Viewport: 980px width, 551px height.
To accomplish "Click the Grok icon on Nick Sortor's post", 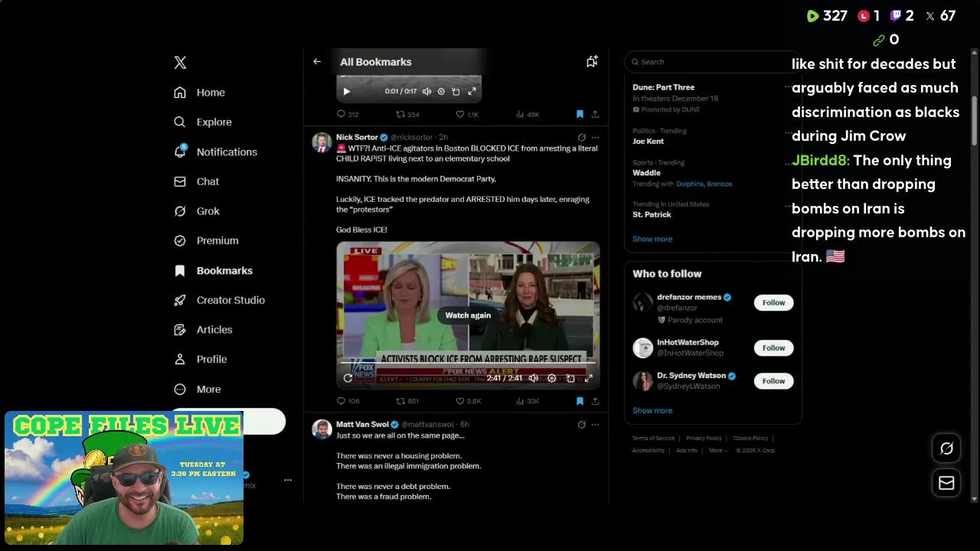I will pyautogui.click(x=582, y=138).
